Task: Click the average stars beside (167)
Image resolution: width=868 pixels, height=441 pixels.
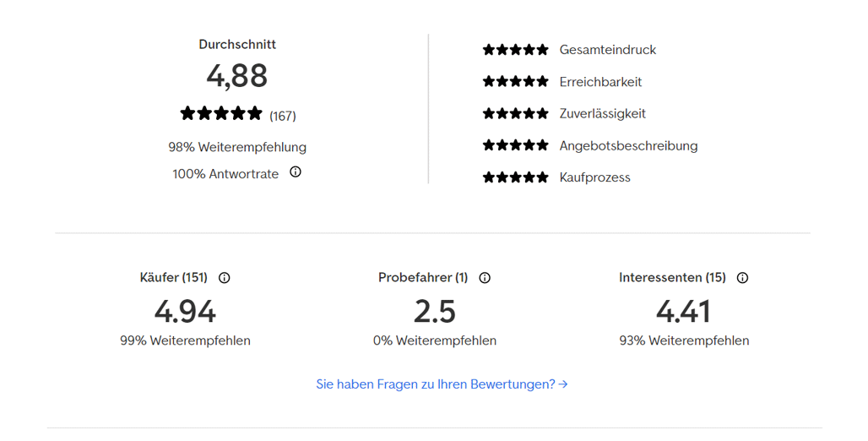Action: coord(221,113)
